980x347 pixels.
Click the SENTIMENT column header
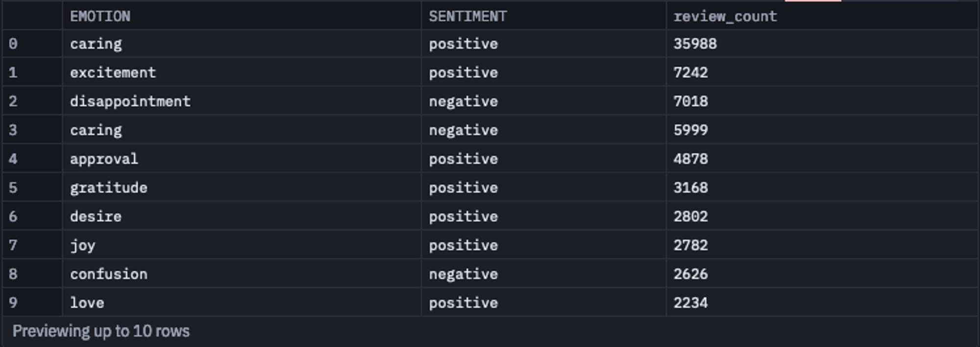coord(543,16)
